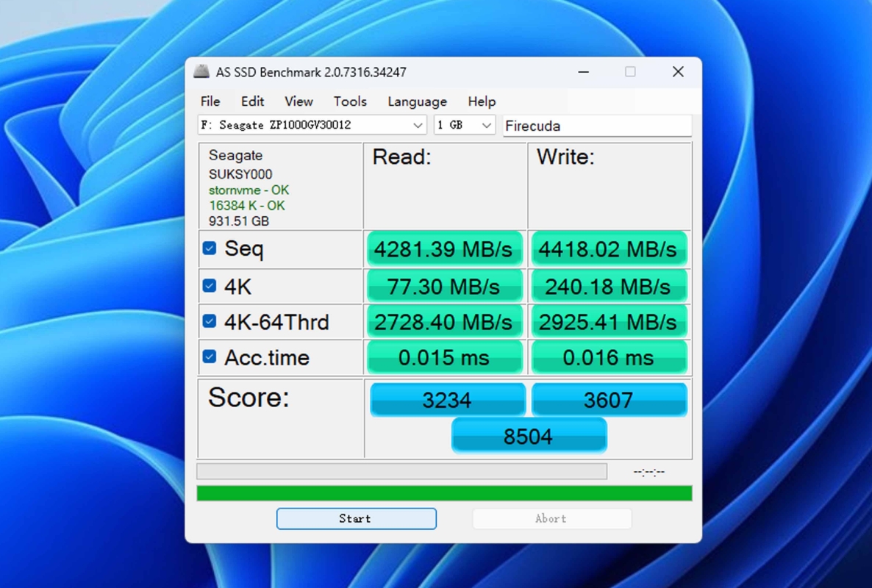This screenshot has height=588, width=872.
Task: Click the Abort button
Action: 551,518
